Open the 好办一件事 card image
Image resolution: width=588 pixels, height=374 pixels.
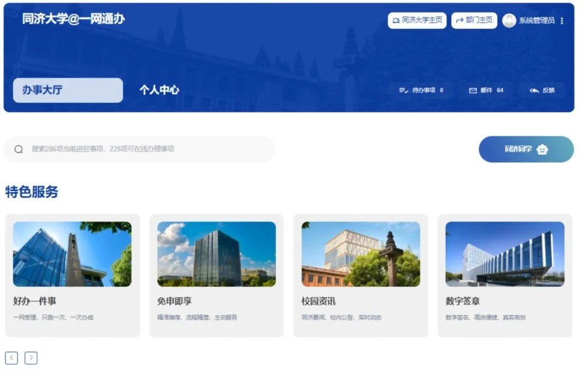pos(72,254)
